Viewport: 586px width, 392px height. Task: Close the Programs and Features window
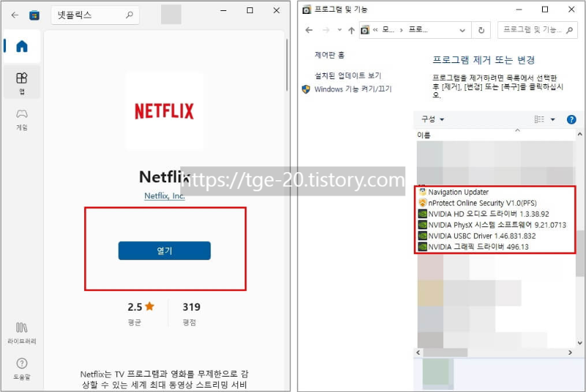[x=571, y=10]
